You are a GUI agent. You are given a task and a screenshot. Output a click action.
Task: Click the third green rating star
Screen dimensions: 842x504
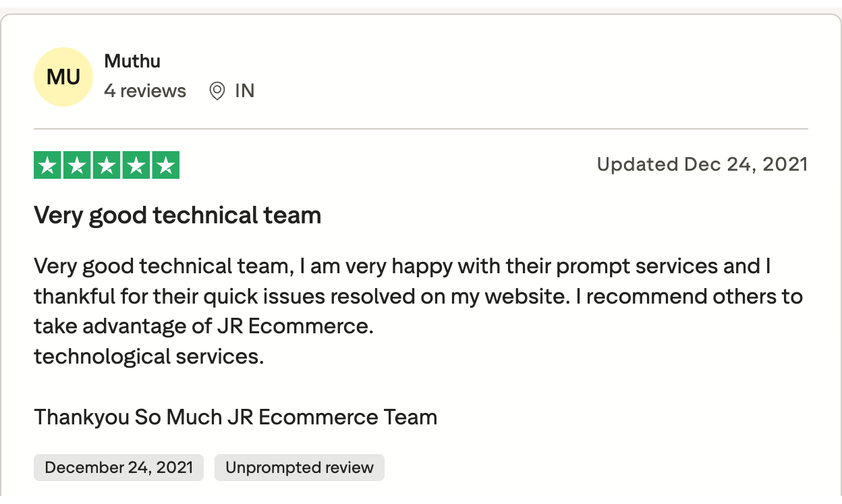(x=107, y=165)
